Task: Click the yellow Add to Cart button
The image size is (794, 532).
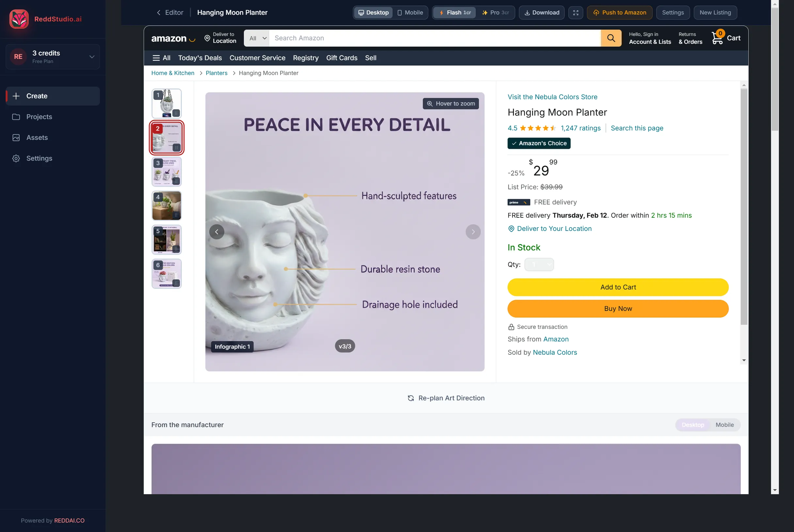Action: point(618,287)
